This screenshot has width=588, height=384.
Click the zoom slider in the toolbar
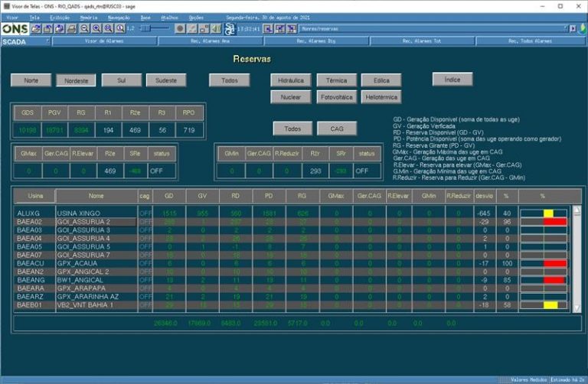pyautogui.click(x=155, y=28)
